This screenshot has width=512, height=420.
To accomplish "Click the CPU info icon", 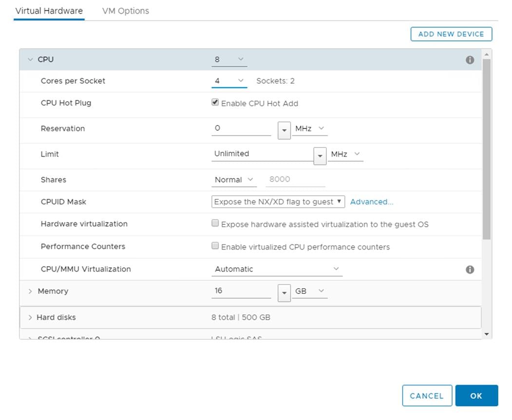I will (x=470, y=60).
